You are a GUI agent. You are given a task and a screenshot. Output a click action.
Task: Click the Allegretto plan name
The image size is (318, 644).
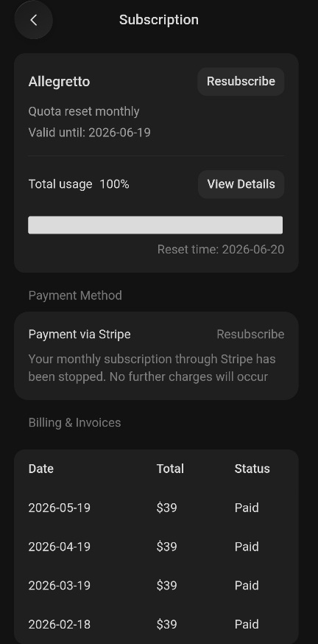click(x=59, y=82)
